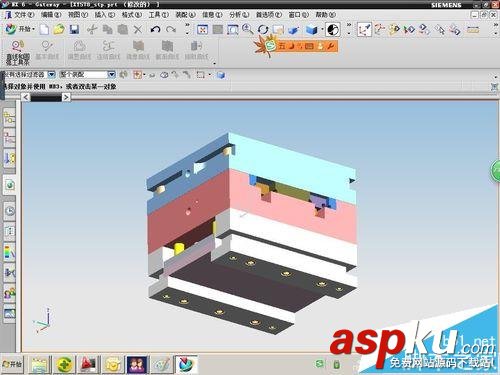
Task: Open Part Navigator sidebar tab
Action: coord(9,137)
